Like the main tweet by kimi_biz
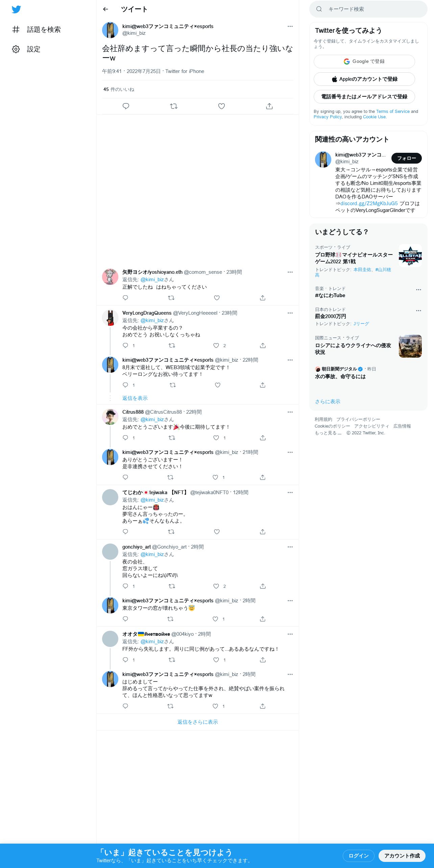The width and height of the screenshot is (434, 868). coord(221,106)
